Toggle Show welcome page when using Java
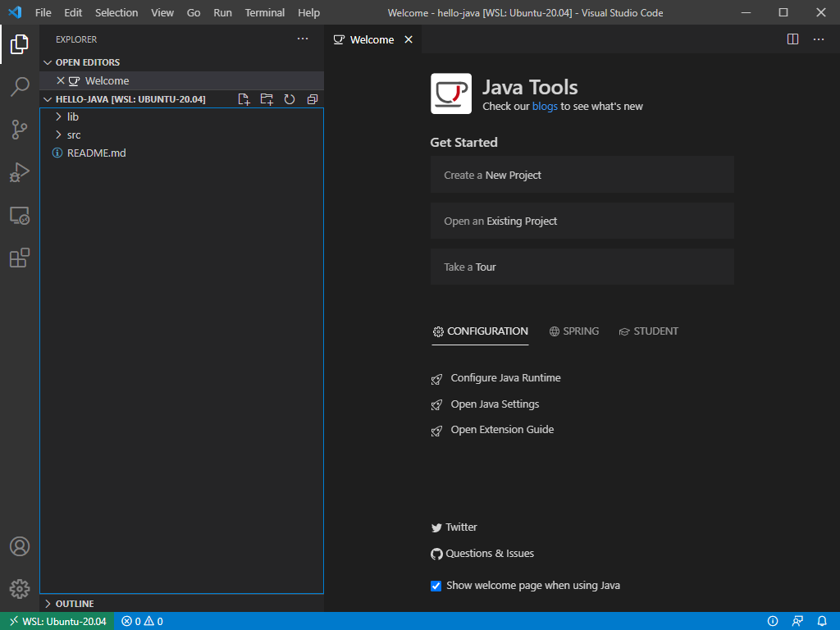The image size is (840, 630). click(x=436, y=586)
